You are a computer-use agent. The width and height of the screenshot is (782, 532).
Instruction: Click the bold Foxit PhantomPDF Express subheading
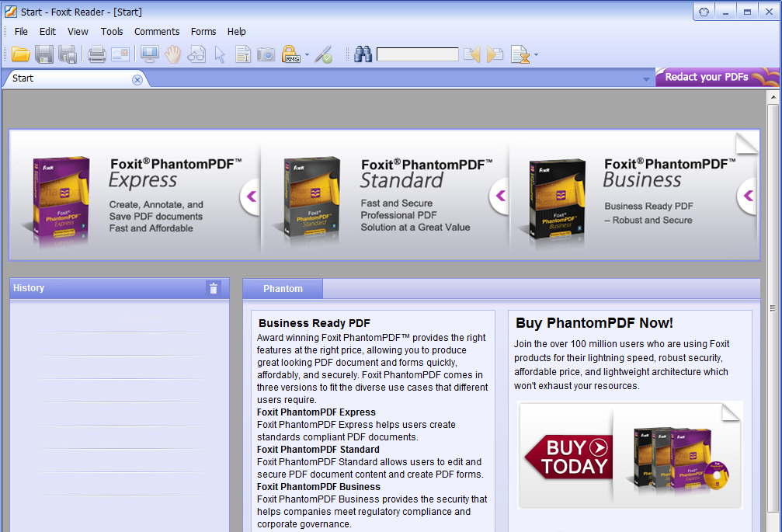click(316, 412)
